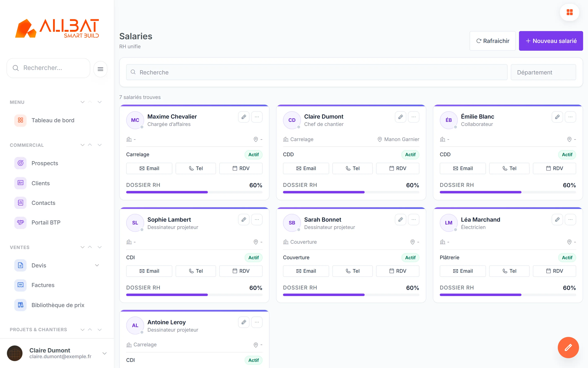Screen dimensions: 588x368
Task: Open the Département dropdown filter
Action: (543, 72)
